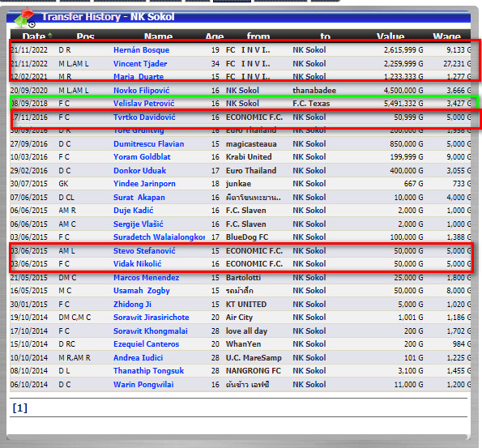Screen dimensions: 482x448
Task: Open player Duje Kadić
Action: 134,211
